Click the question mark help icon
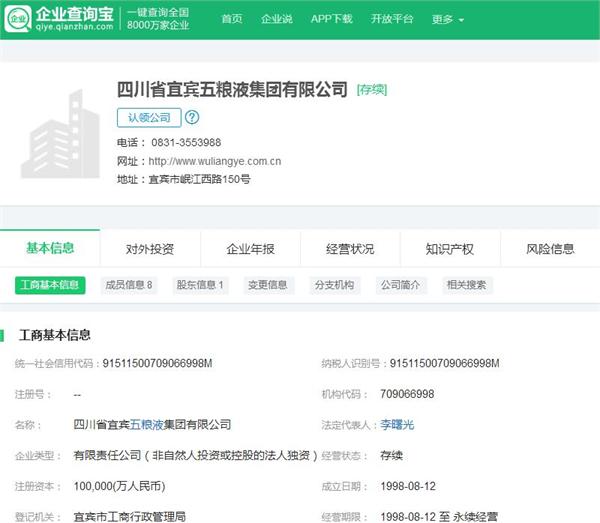The width and height of the screenshot is (600, 523). pyautogui.click(x=192, y=117)
